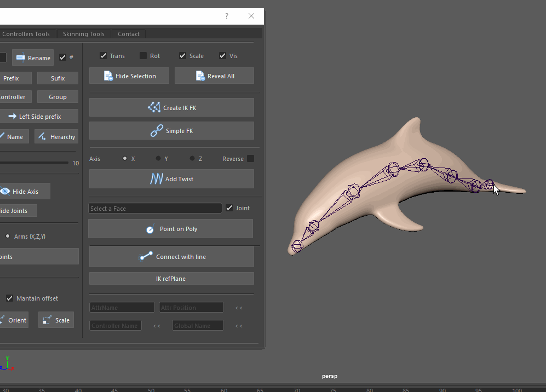Image resolution: width=546 pixels, height=392 pixels.
Task: Click the Point on Poly icon
Action: click(151, 229)
